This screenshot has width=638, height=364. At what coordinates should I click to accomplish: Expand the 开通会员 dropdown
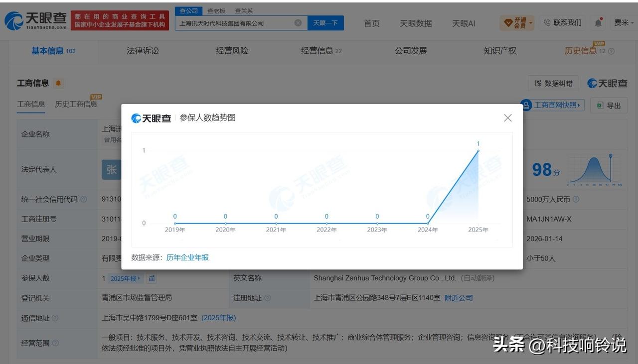pos(517,23)
